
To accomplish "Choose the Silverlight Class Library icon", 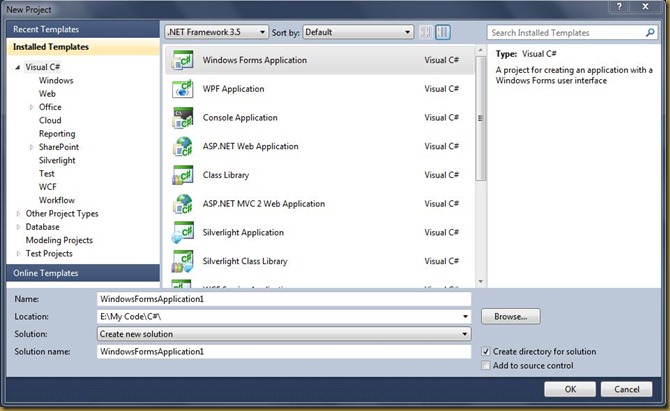I will coord(182,261).
